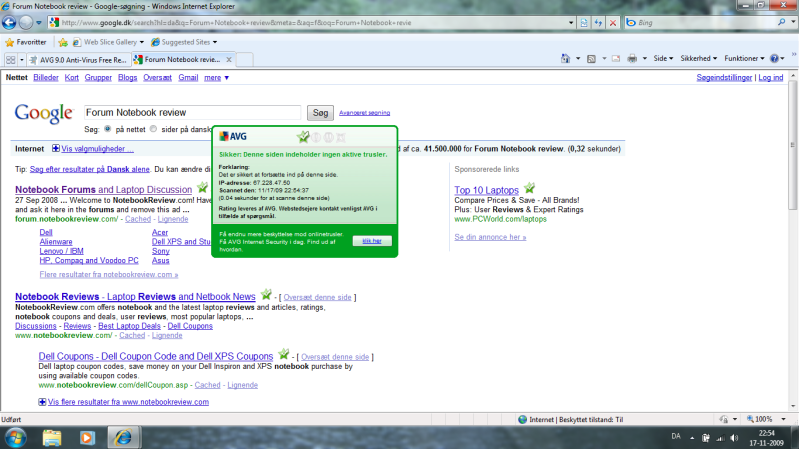
Task: Click Internet protected mode status text
Action: click(576, 419)
